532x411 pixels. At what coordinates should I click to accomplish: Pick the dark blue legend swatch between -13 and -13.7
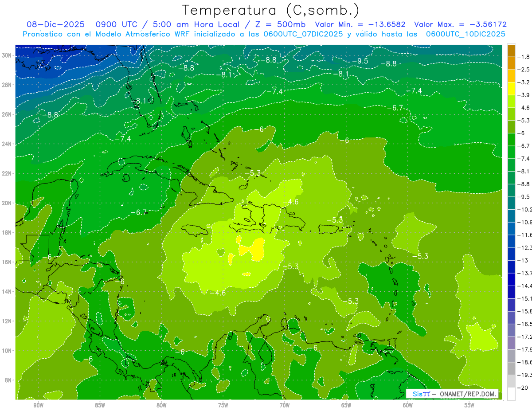coord(511,266)
